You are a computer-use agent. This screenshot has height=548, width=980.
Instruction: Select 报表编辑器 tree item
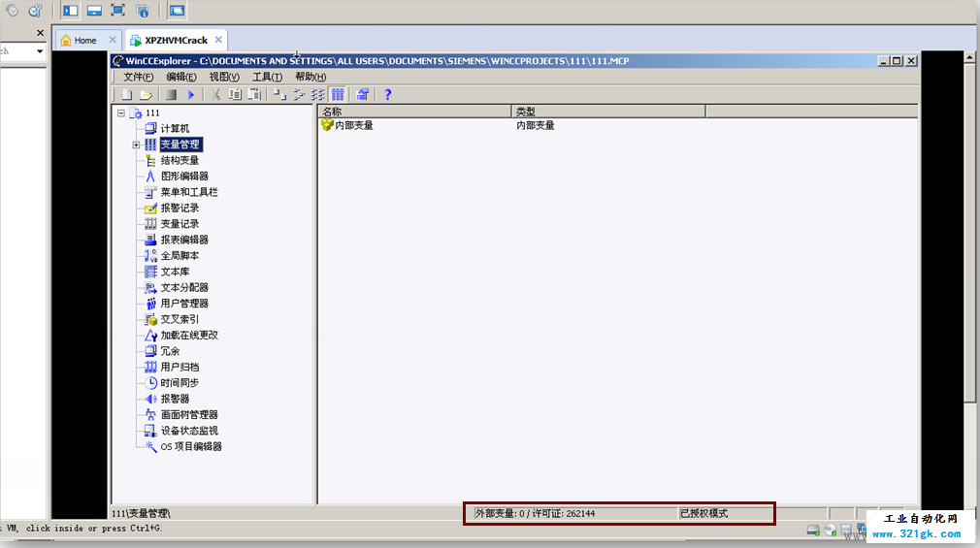(184, 240)
